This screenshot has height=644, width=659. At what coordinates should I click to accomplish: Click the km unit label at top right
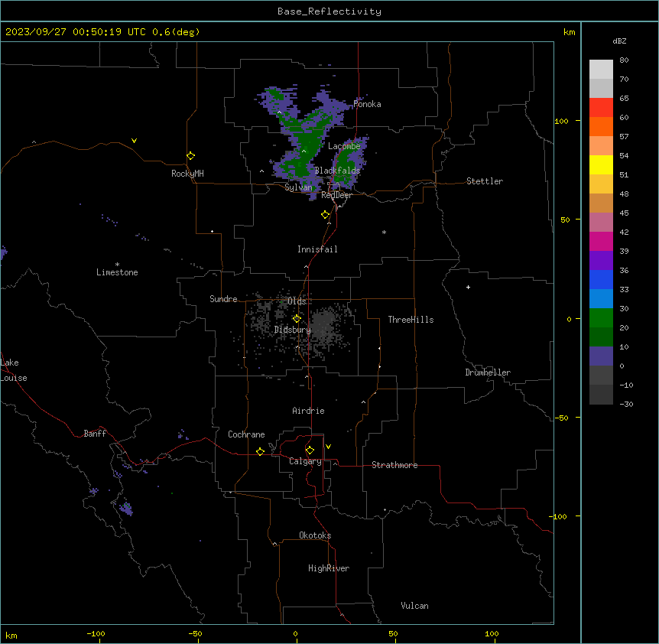[x=569, y=32]
